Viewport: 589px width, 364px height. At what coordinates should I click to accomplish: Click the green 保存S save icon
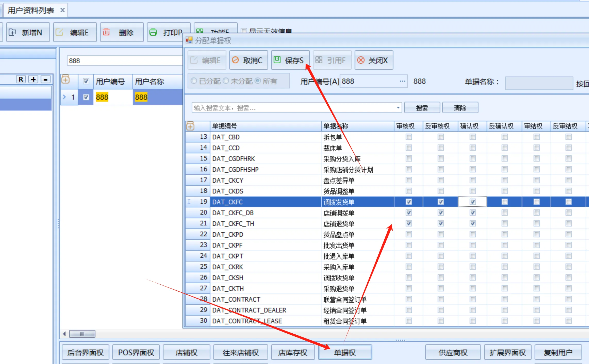pos(277,60)
